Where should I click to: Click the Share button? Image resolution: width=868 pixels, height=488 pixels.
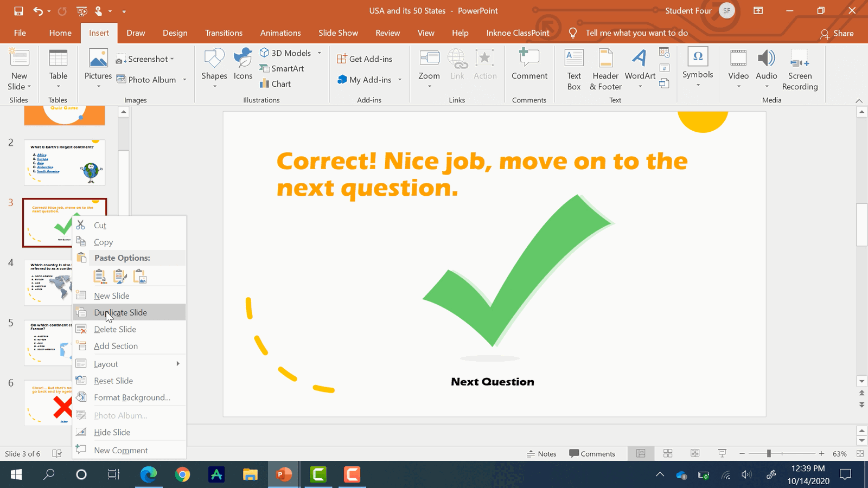837,34
